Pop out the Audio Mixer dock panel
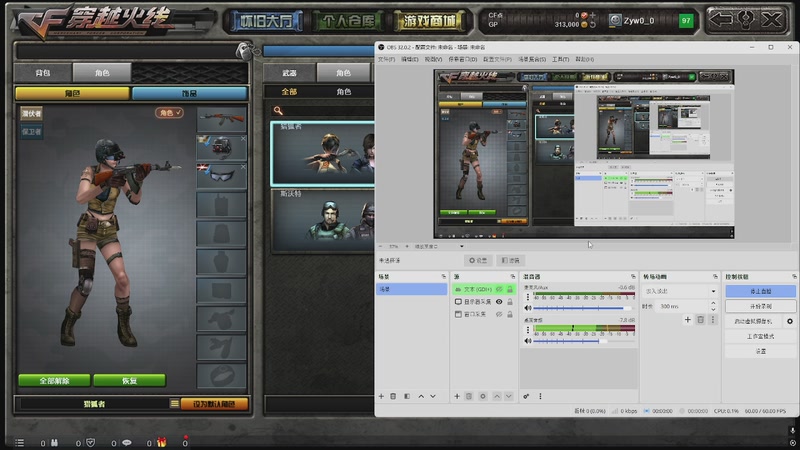Viewport: 800px width, 450px height. [633, 277]
